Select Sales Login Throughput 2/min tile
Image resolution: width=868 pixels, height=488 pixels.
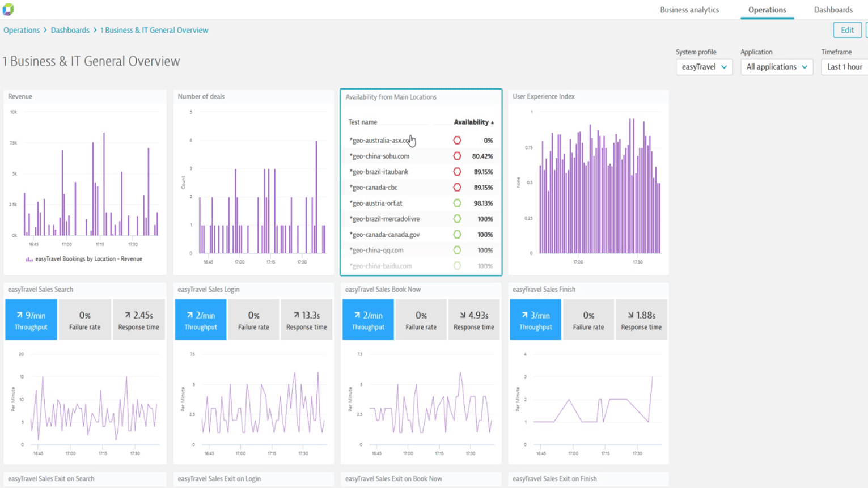pos(201,320)
